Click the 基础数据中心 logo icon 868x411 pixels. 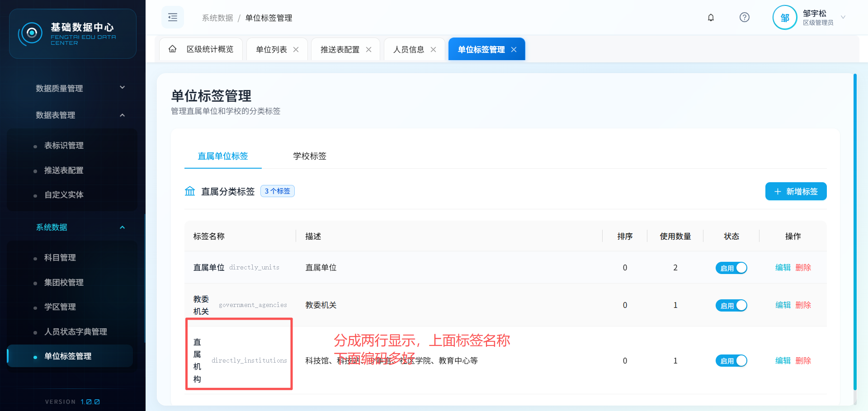pyautogui.click(x=31, y=33)
